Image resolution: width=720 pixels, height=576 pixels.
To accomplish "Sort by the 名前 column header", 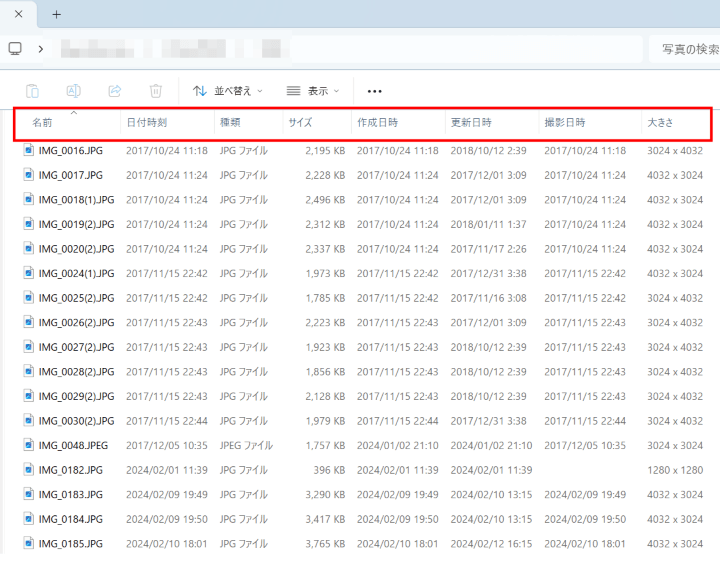I will [x=42, y=123].
